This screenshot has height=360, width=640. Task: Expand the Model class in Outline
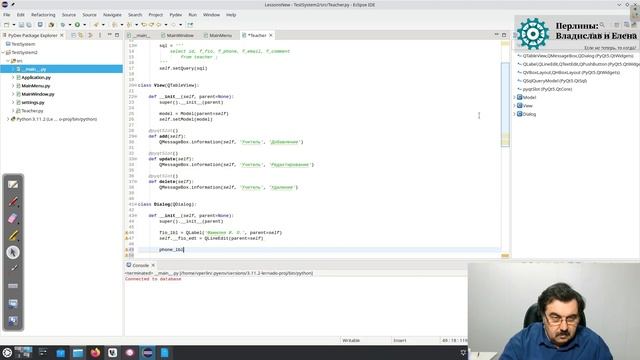[514, 97]
